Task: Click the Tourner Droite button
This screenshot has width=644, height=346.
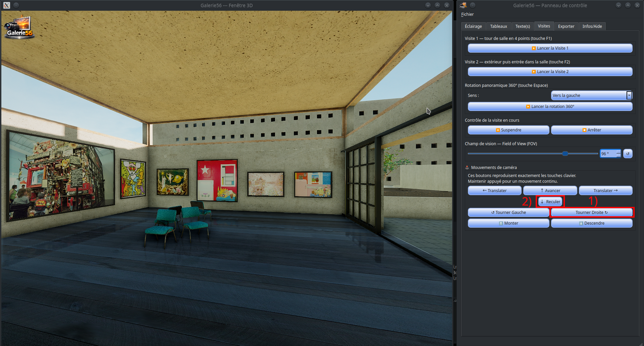Action: [x=592, y=213]
